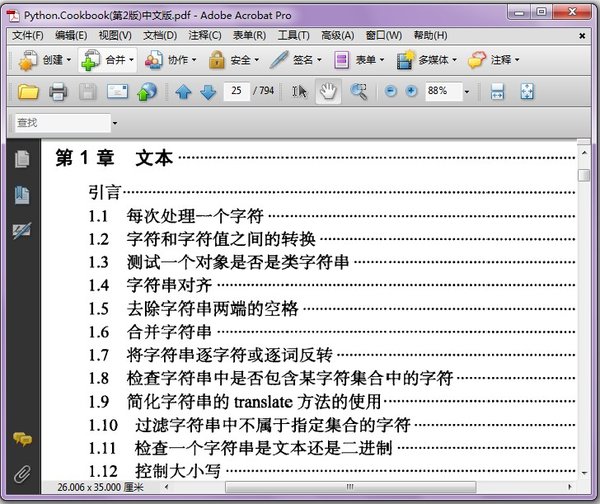This screenshot has height=504, width=600.
Task: Click the 88% zoom value field
Action: pyautogui.click(x=443, y=91)
